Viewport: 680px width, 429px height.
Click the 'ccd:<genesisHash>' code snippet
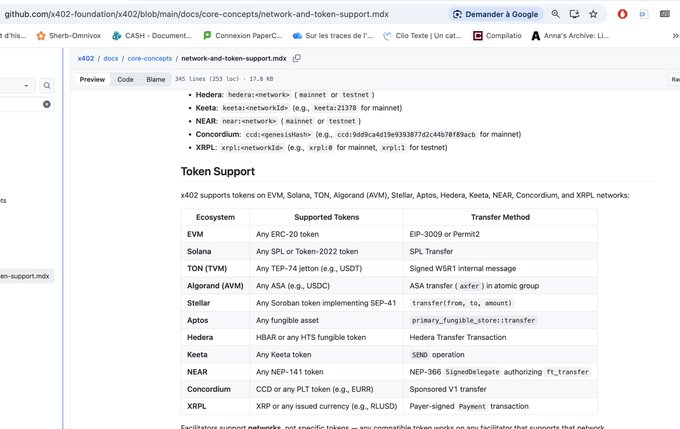[278, 134]
